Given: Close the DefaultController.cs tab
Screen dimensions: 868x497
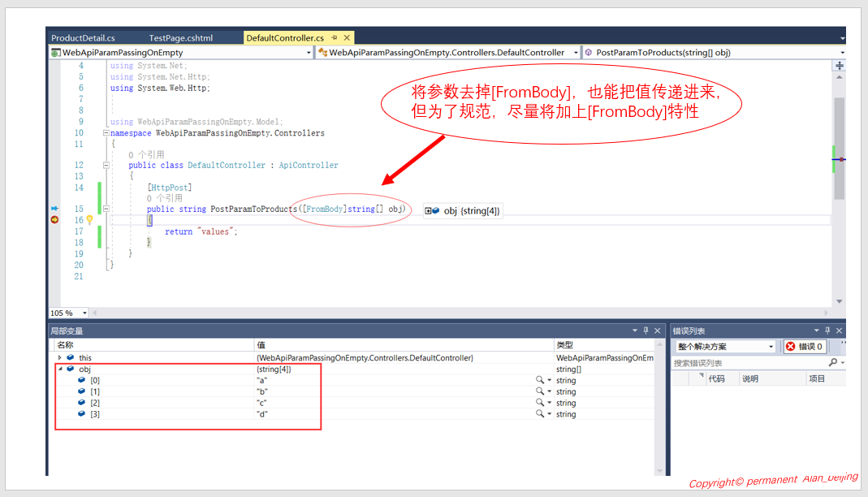Looking at the screenshot, I should pyautogui.click(x=347, y=37).
